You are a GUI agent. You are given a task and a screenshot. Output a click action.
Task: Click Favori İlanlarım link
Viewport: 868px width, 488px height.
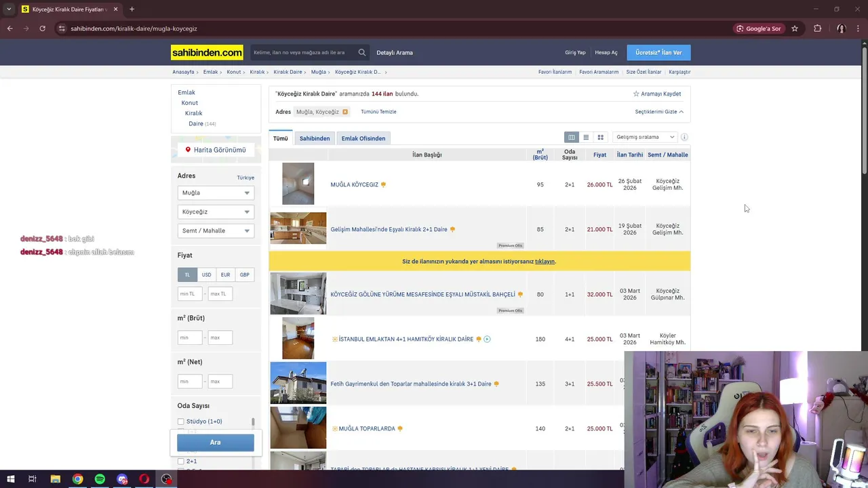click(x=555, y=72)
